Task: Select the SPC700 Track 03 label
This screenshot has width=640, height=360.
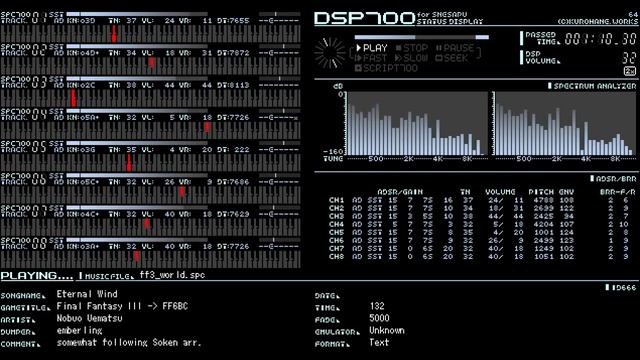Action: tap(24, 82)
